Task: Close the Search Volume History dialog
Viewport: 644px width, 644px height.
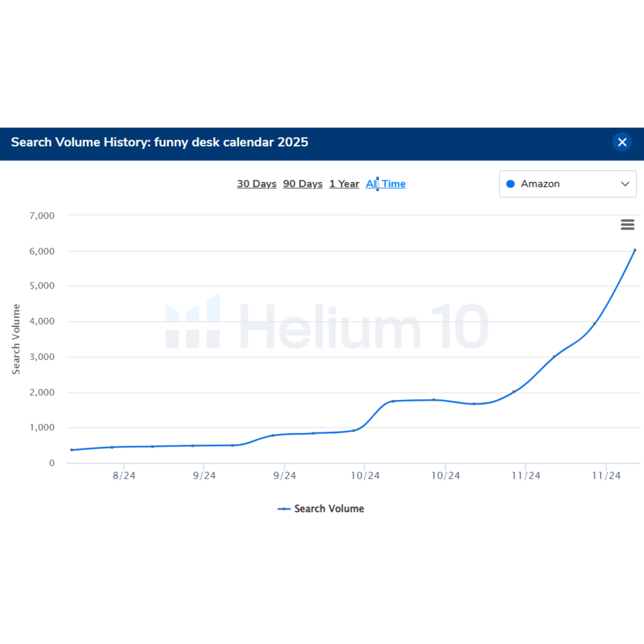Action: click(622, 142)
